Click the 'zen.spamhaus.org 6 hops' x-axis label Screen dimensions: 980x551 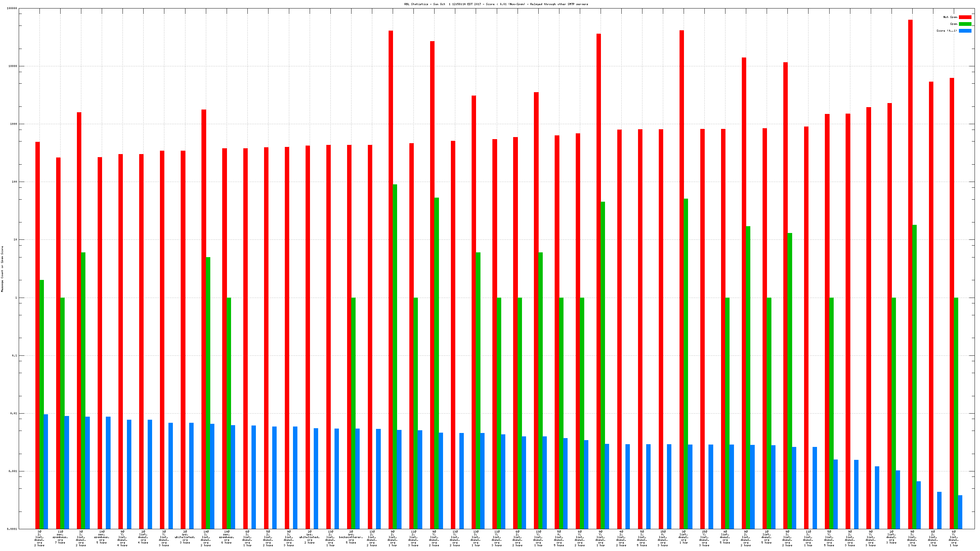[x=226, y=538]
